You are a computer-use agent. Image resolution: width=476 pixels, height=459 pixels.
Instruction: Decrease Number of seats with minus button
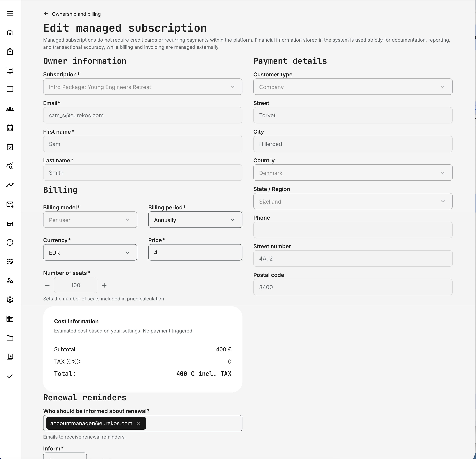coord(47,285)
